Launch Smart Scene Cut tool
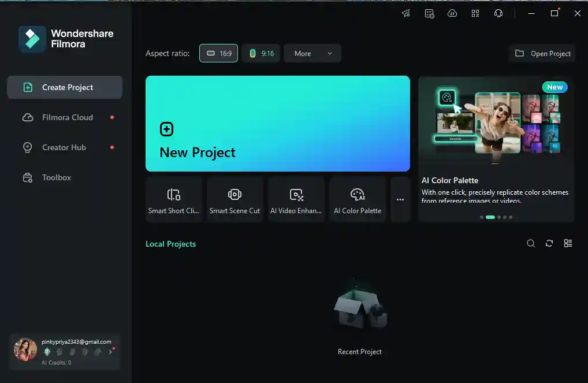This screenshot has width=588, height=383. [x=235, y=199]
